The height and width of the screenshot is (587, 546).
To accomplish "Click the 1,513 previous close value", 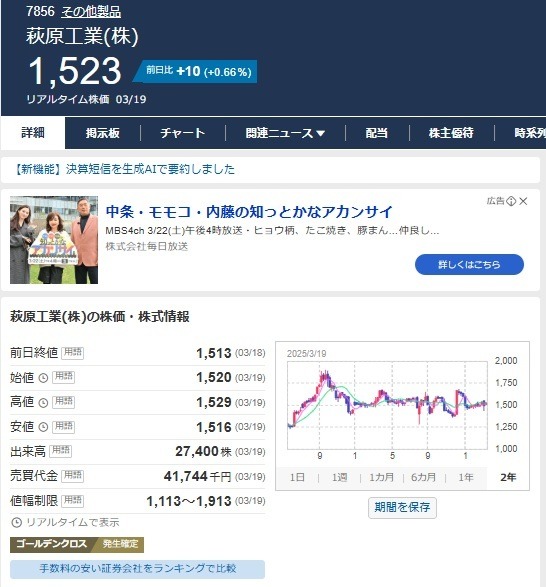I will (214, 353).
